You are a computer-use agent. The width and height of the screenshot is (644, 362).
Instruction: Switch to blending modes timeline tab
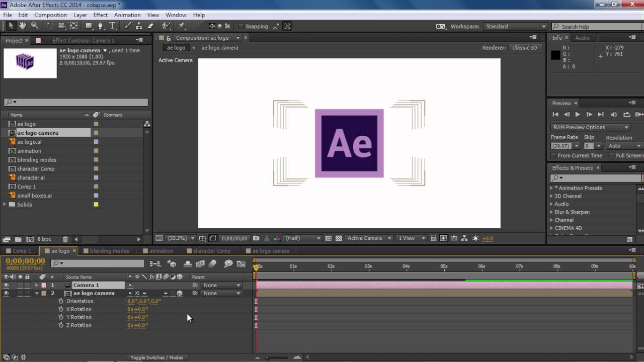[x=109, y=251]
